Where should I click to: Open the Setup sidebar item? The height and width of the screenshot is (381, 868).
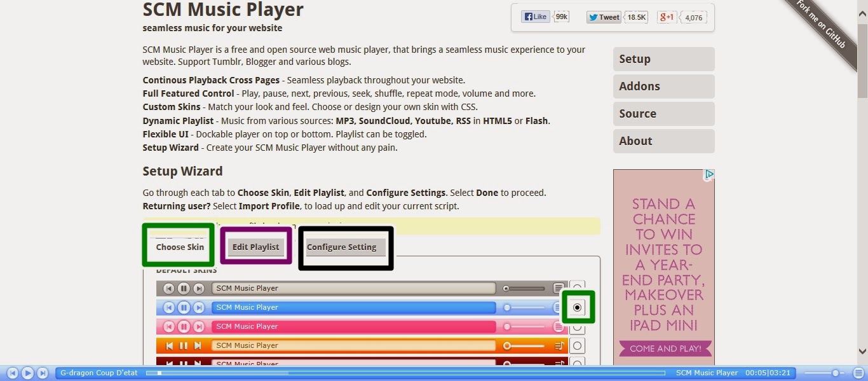point(663,59)
